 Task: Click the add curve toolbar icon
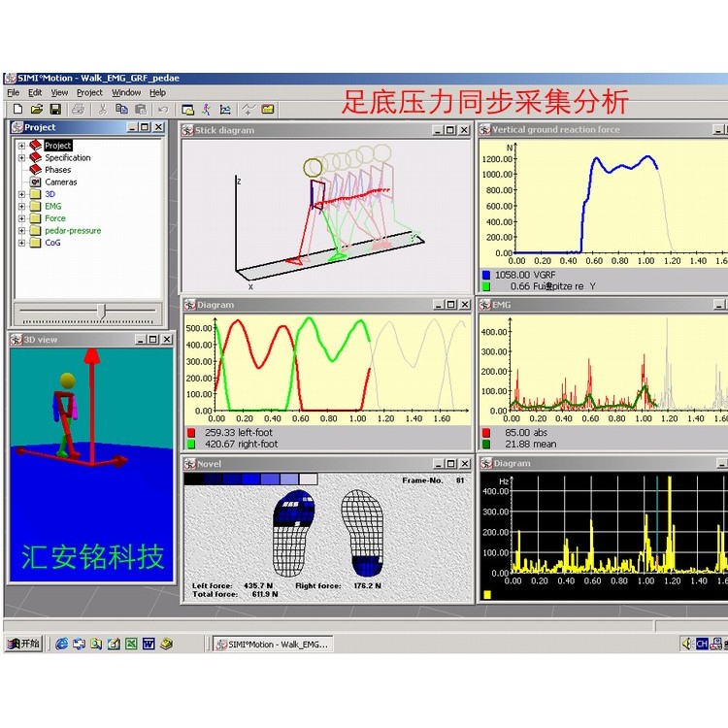pos(248,110)
